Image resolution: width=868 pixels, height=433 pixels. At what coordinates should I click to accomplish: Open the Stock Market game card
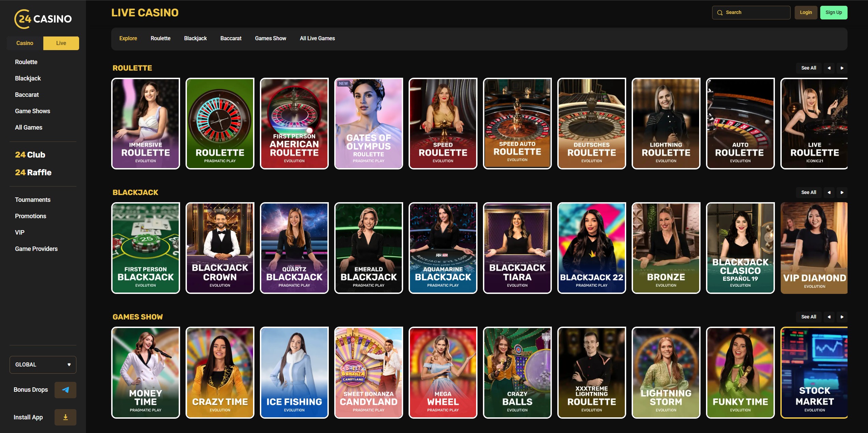pyautogui.click(x=814, y=373)
